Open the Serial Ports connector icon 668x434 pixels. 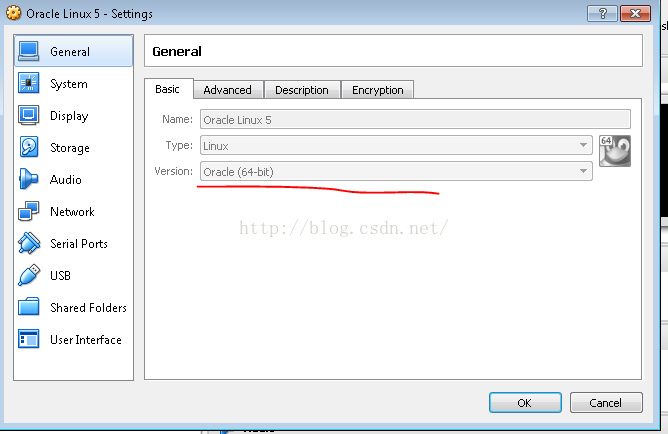pos(29,243)
